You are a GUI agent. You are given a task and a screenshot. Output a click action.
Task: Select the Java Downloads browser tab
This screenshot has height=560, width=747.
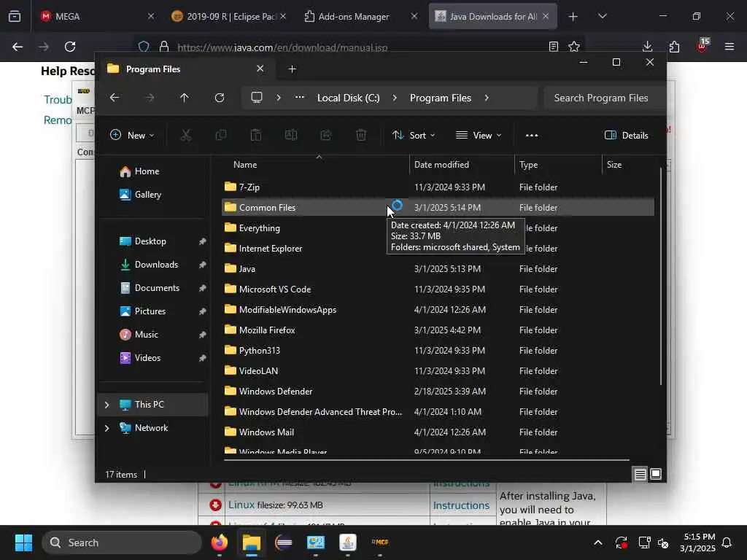pyautogui.click(x=491, y=16)
